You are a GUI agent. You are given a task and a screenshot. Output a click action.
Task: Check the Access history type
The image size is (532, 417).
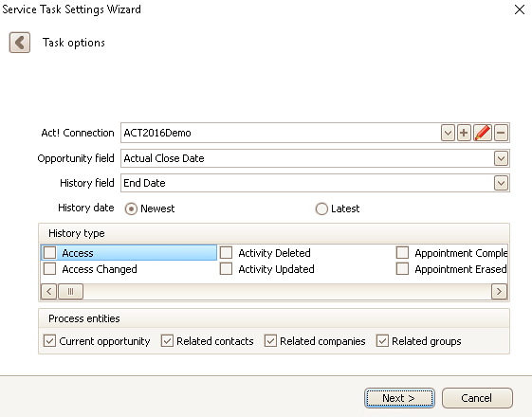click(50, 253)
